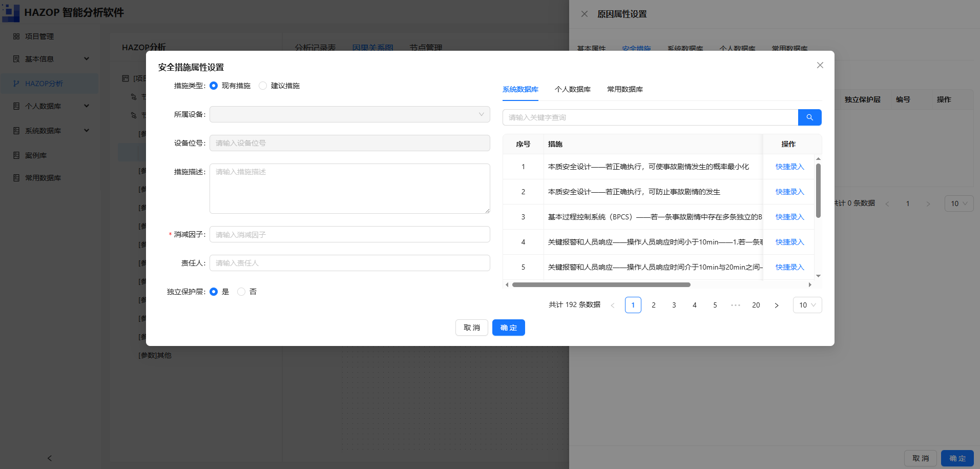The height and width of the screenshot is (469, 980).
Task: Click the HAZOP software logo icon
Action: pos(11,12)
